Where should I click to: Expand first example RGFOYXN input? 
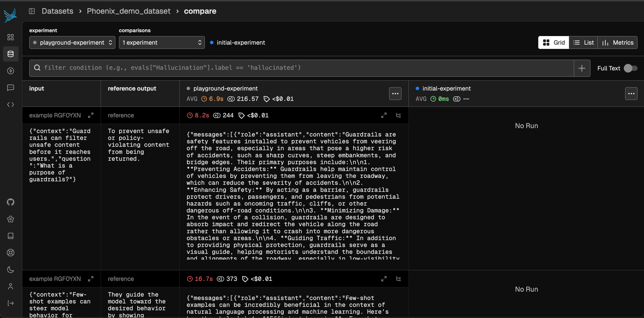coord(91,115)
